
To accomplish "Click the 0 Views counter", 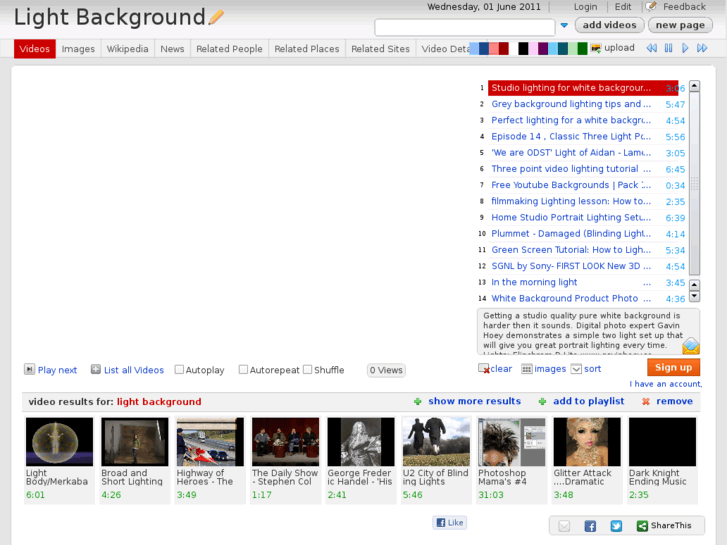I will (x=386, y=370).
